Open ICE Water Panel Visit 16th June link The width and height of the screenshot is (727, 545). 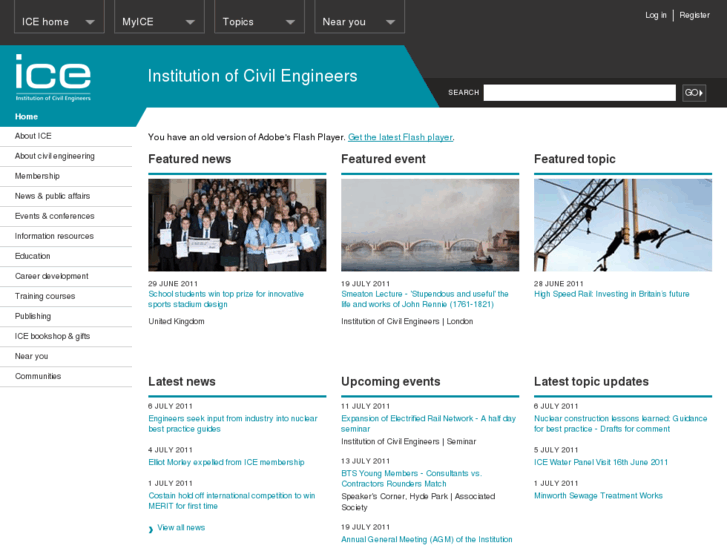(601, 462)
